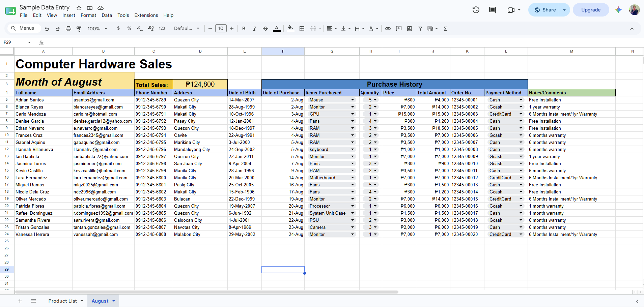Open the Insert menu

click(69, 15)
